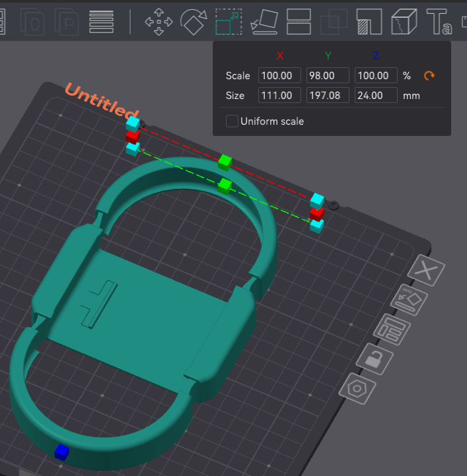Click the Z size field 24.00

click(376, 95)
